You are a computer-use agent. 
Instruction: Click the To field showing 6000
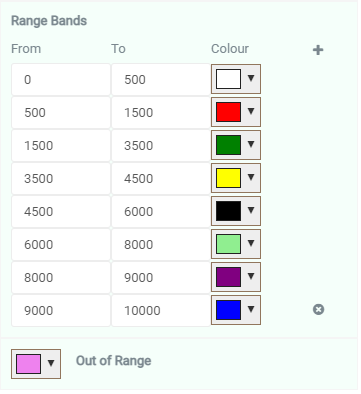tap(161, 212)
